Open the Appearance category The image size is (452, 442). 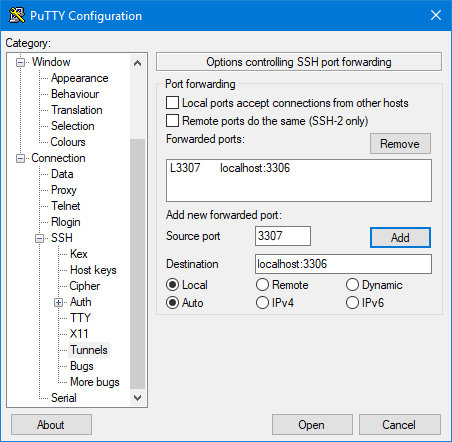79,78
